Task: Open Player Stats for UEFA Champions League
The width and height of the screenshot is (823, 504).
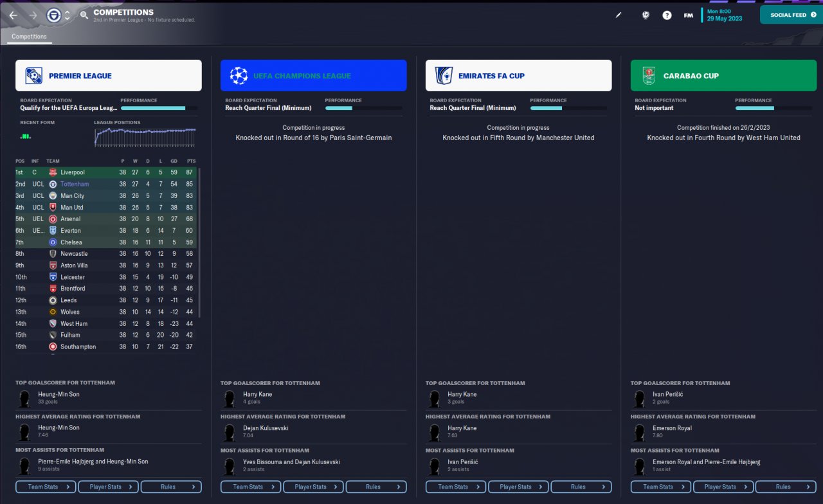Action: (314, 487)
